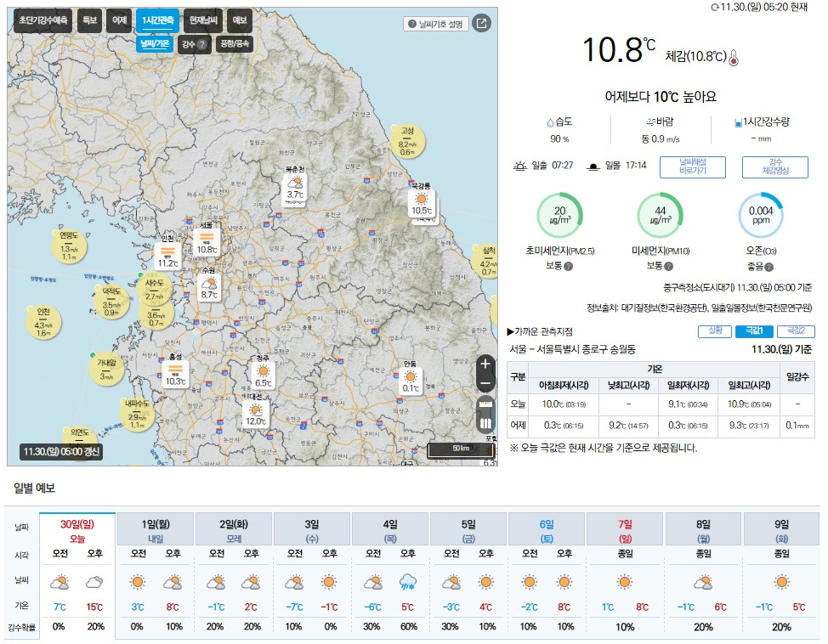Click the sunrise icon beside 일출 07:27
Viewport: 828px width, 644px height.
520,167
